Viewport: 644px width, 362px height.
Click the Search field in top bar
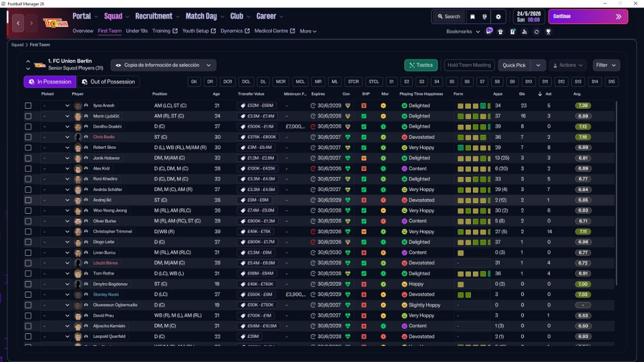tap(448, 17)
